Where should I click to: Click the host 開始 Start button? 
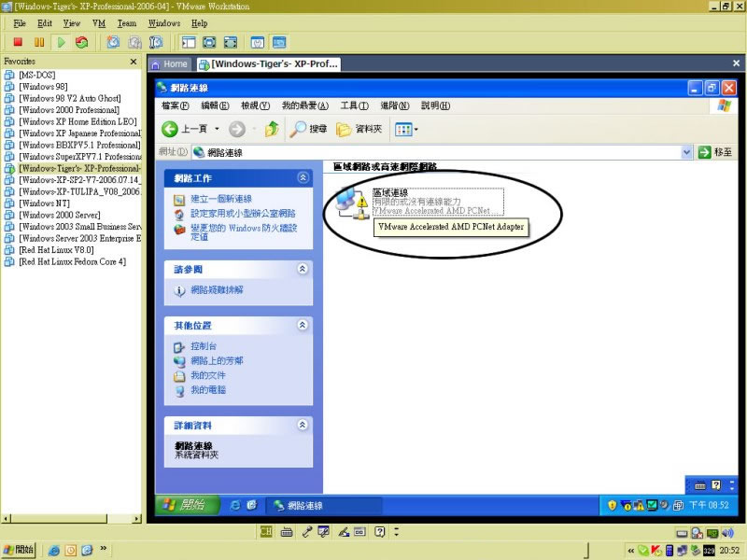tap(19, 550)
